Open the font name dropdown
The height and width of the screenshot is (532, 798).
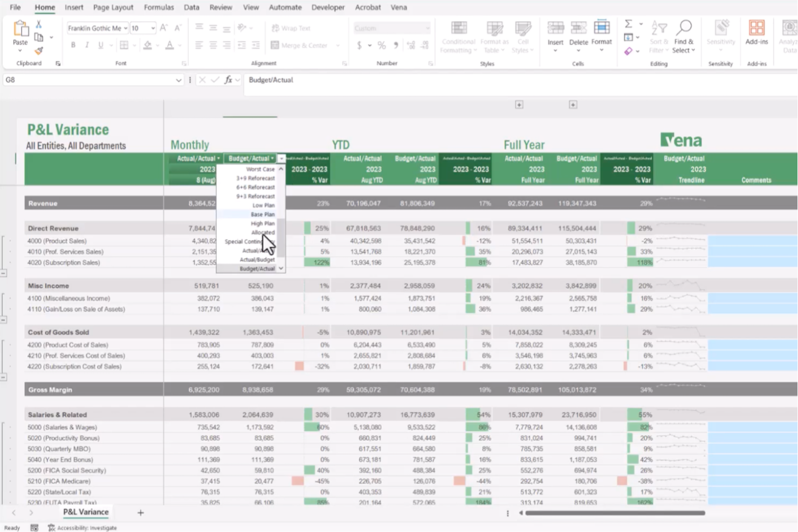click(x=125, y=28)
